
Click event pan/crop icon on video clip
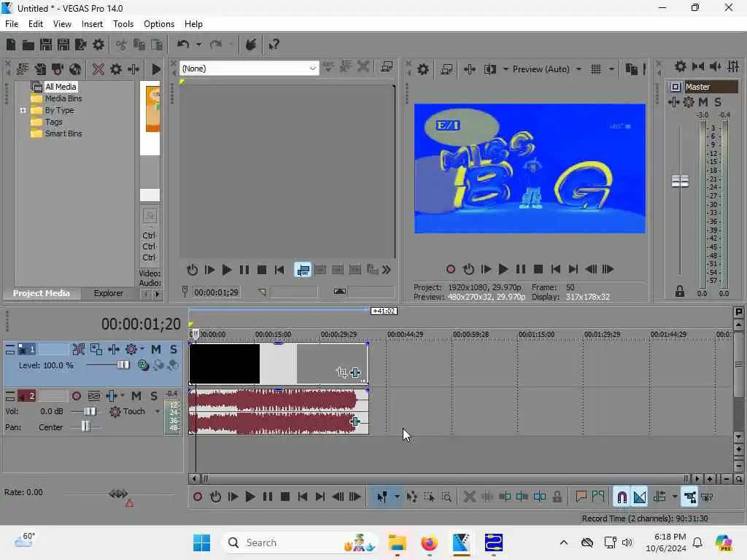point(341,373)
